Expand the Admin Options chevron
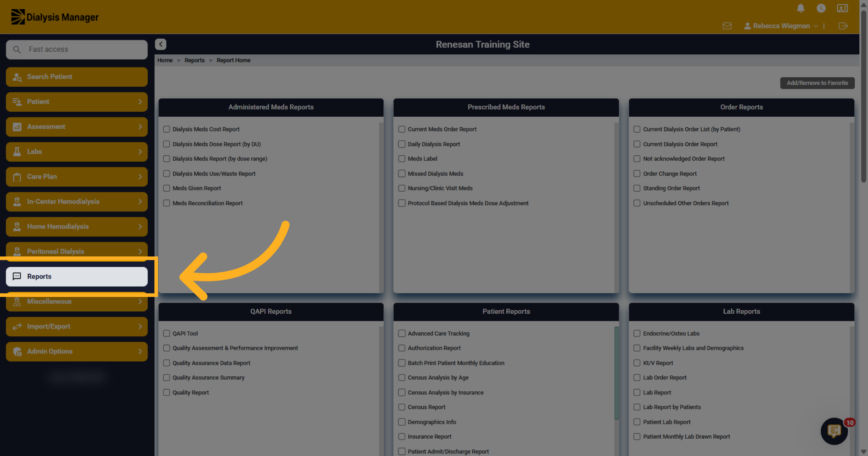Screen dimensions: 868x456 tap(140, 352)
